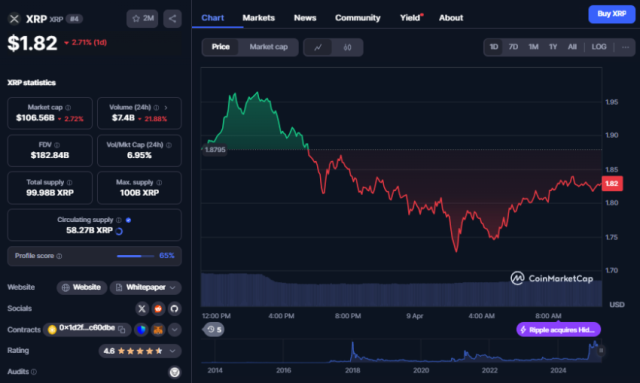This screenshot has width=640, height=383.
Task: Switch to line chart view
Action: click(x=318, y=47)
